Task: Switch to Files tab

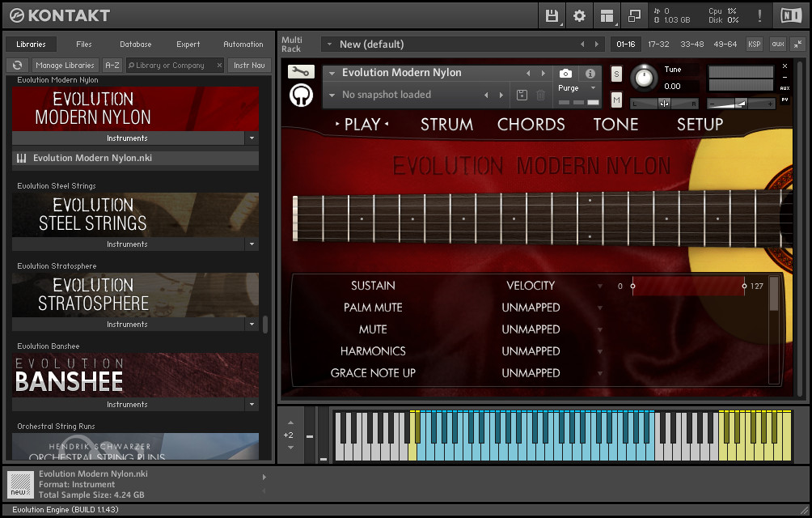Action: click(x=84, y=44)
